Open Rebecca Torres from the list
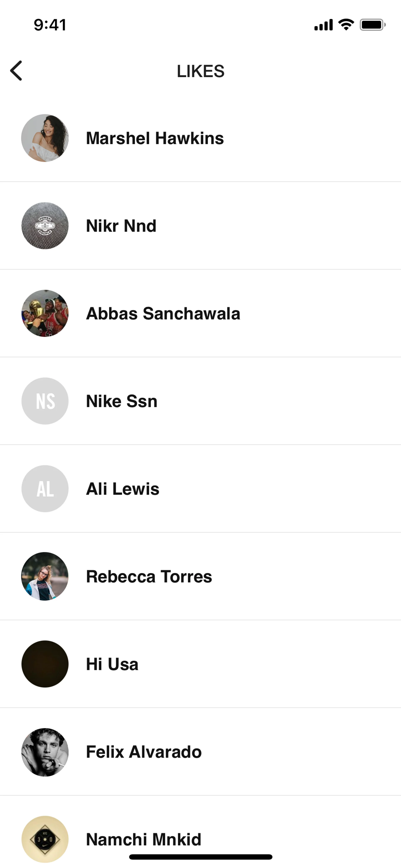Image resolution: width=401 pixels, height=868 pixels. (149, 576)
